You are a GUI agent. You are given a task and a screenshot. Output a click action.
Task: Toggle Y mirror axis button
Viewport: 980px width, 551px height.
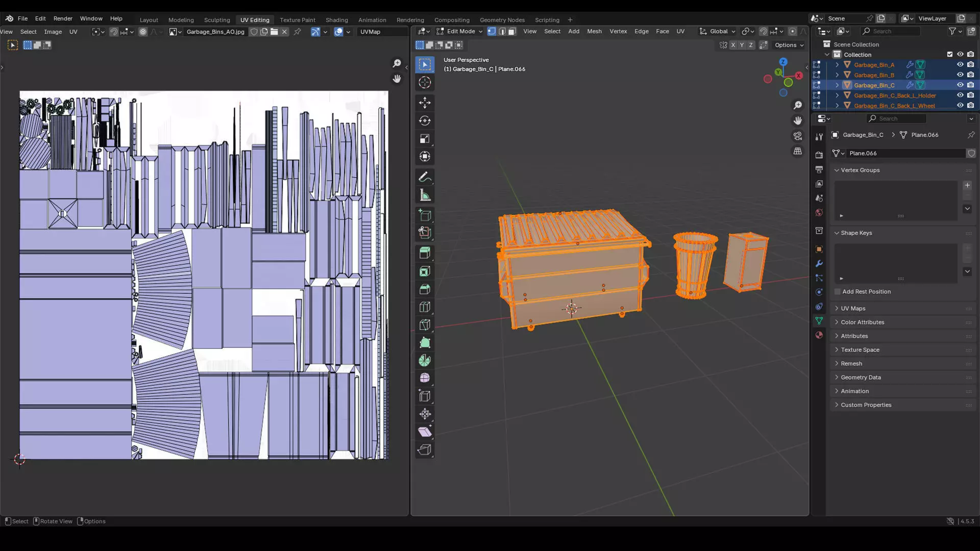pyautogui.click(x=742, y=45)
